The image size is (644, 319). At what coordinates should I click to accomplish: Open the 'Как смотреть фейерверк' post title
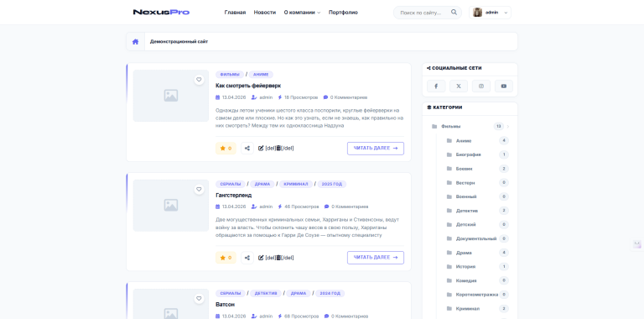[248, 86]
